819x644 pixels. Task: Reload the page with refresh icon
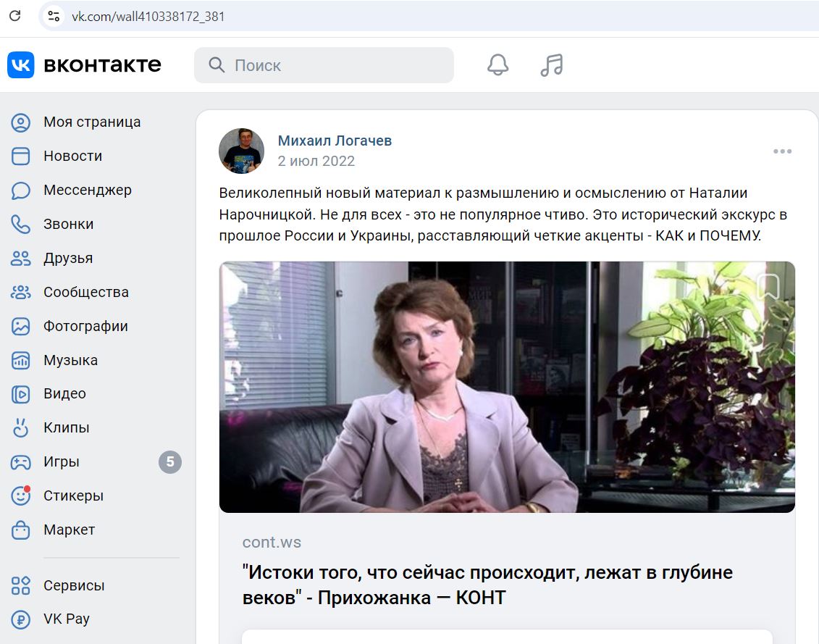click(15, 16)
